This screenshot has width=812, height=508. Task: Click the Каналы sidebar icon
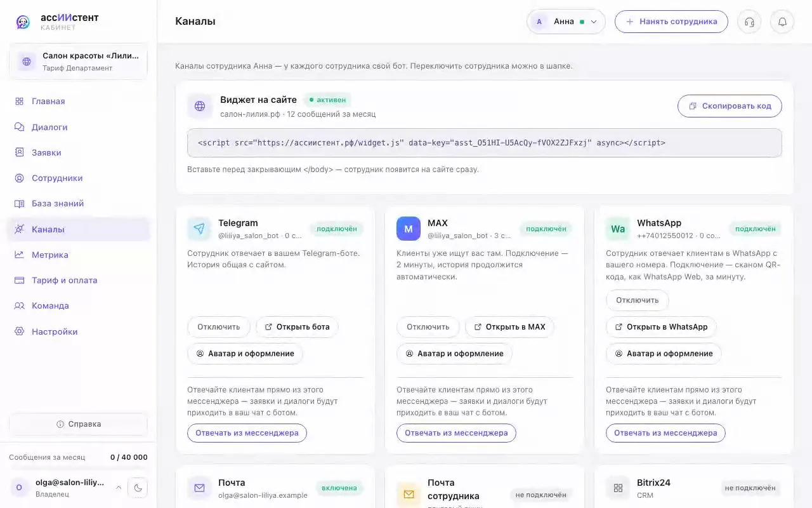click(19, 229)
